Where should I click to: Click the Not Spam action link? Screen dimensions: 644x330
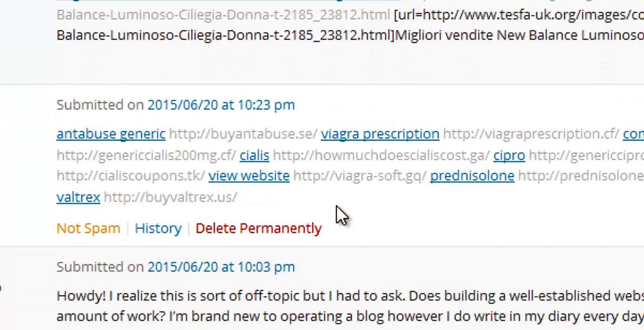point(88,228)
